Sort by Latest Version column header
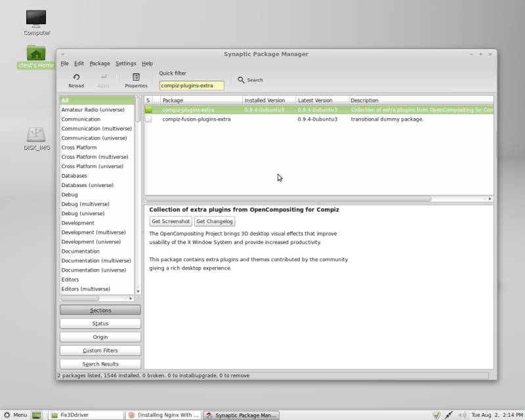Screen dimensions: 525x420 tap(322, 100)
